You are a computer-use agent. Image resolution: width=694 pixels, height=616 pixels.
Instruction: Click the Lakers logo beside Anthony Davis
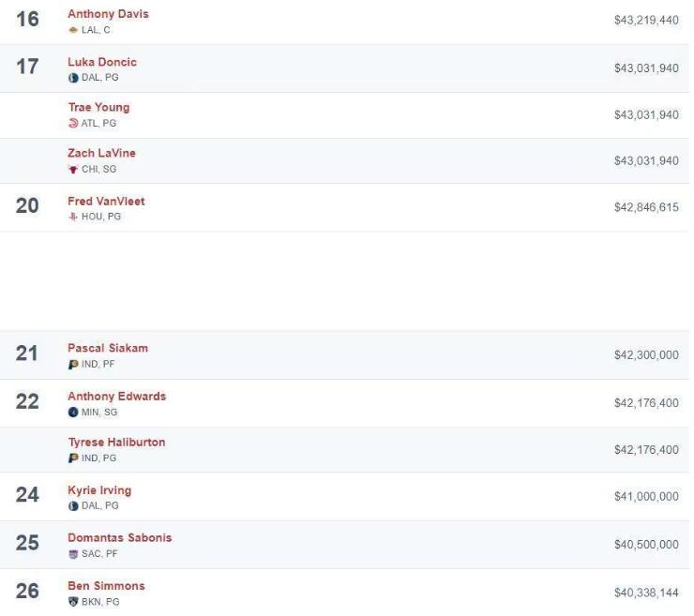[73, 30]
